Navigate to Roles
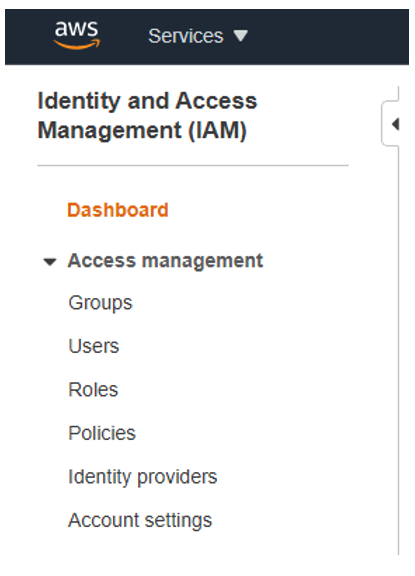 [93, 389]
